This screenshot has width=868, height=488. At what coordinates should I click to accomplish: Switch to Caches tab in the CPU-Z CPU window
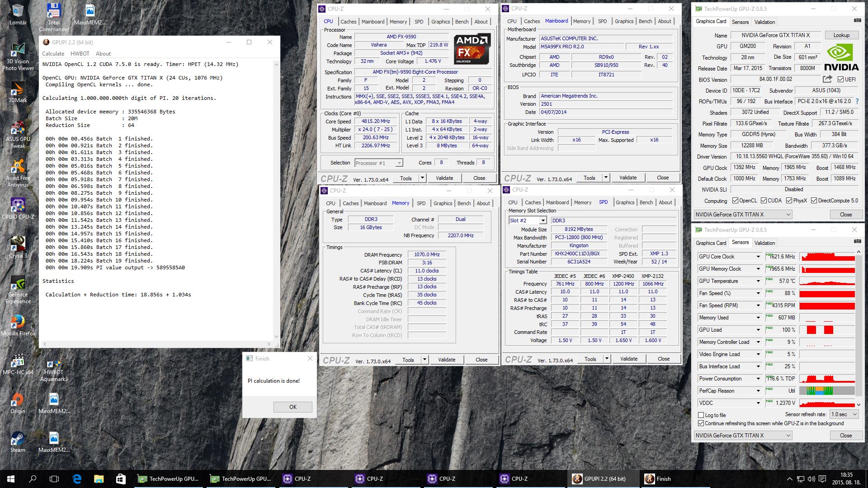pyautogui.click(x=348, y=21)
